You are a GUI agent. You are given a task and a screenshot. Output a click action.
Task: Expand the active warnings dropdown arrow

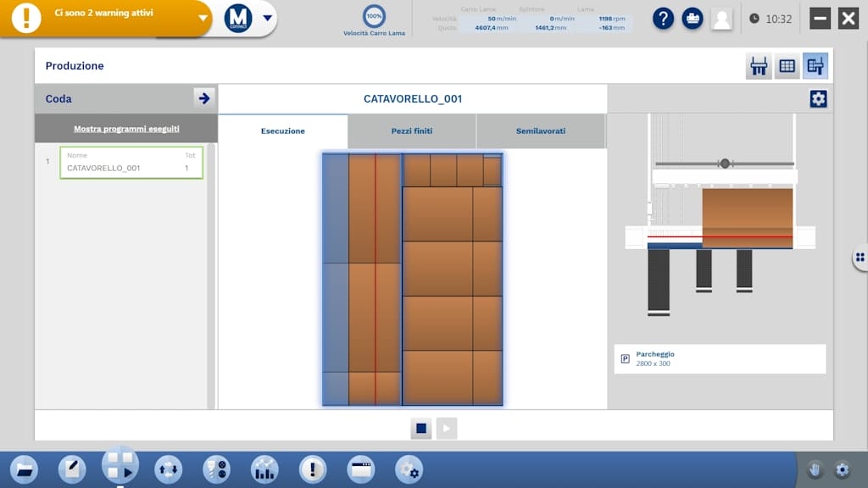point(203,19)
